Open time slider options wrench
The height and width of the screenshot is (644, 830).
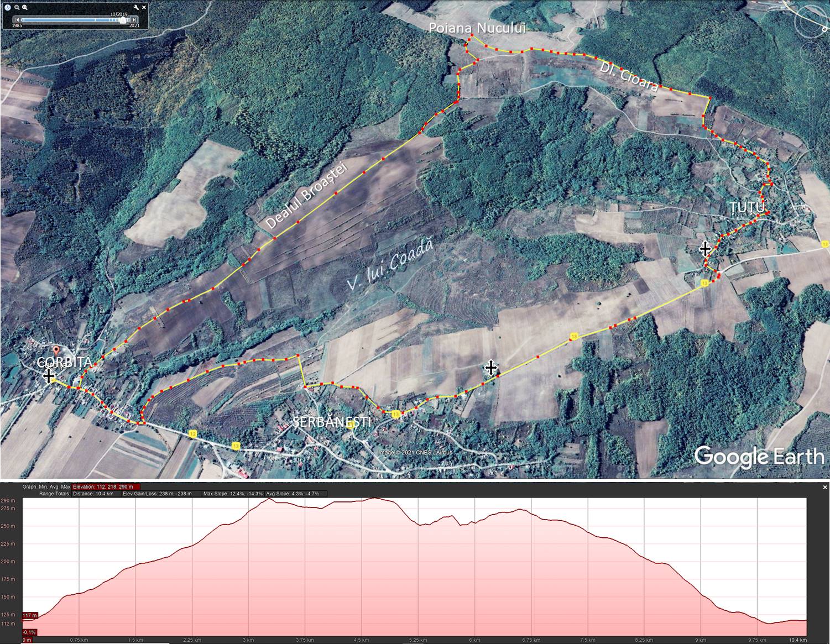click(136, 7)
